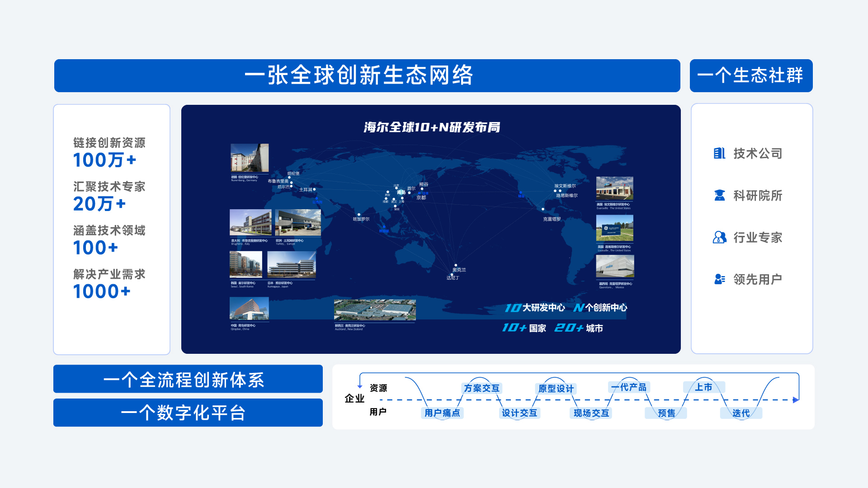Select the 一张全球创新生态网络 banner
This screenshot has height=488, width=868.
367,75
